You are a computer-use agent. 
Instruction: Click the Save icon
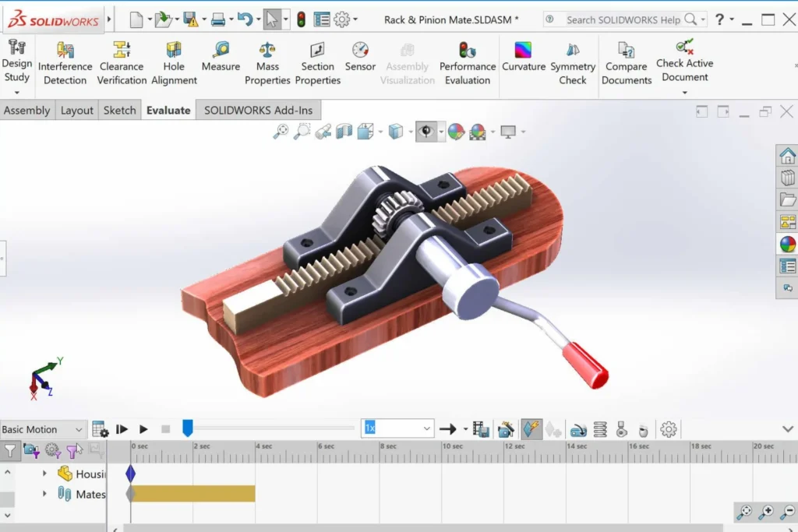point(191,19)
